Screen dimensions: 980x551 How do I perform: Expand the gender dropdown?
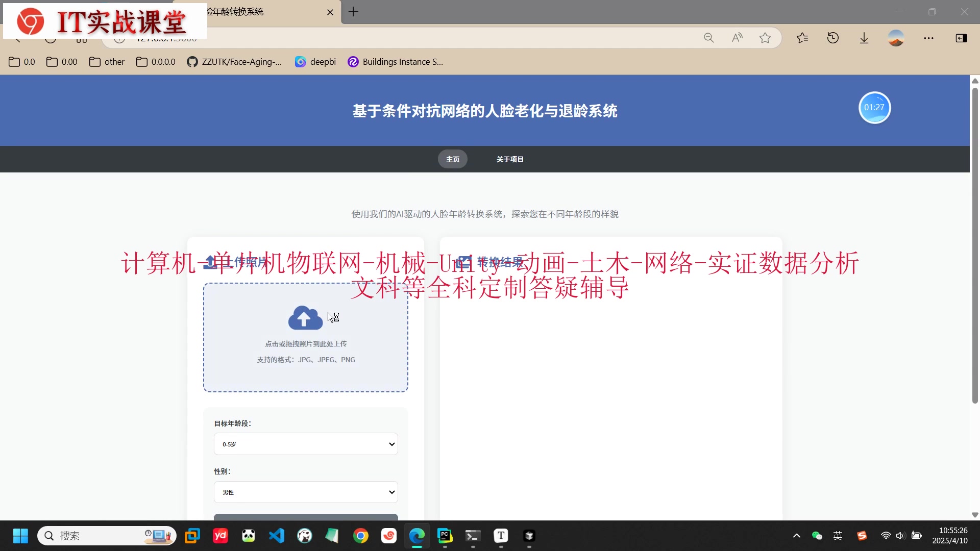click(305, 492)
